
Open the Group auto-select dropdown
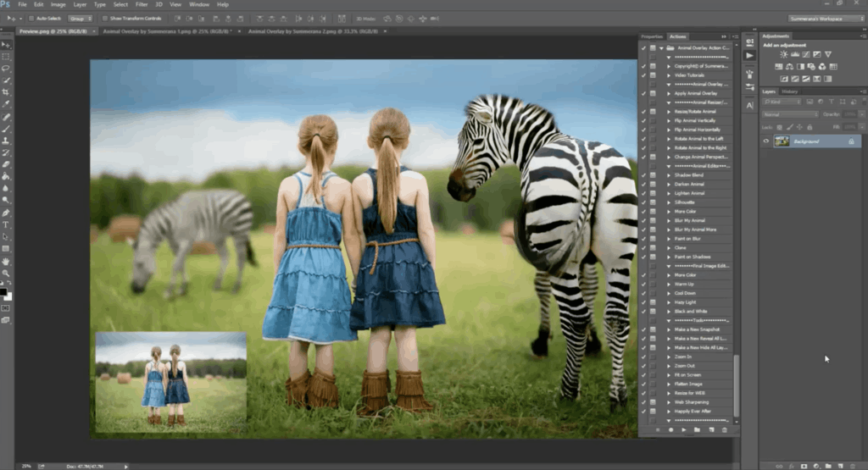pos(80,18)
